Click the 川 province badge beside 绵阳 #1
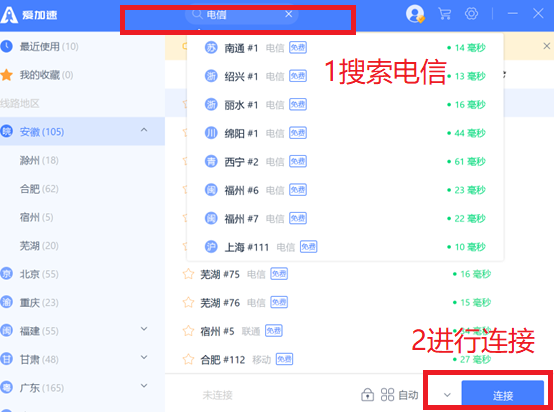 [211, 133]
